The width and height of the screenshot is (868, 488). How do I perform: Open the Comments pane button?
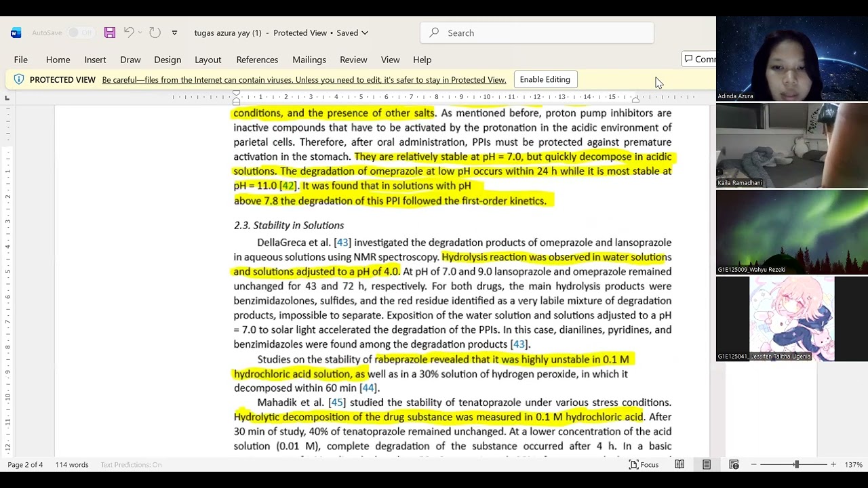699,59
